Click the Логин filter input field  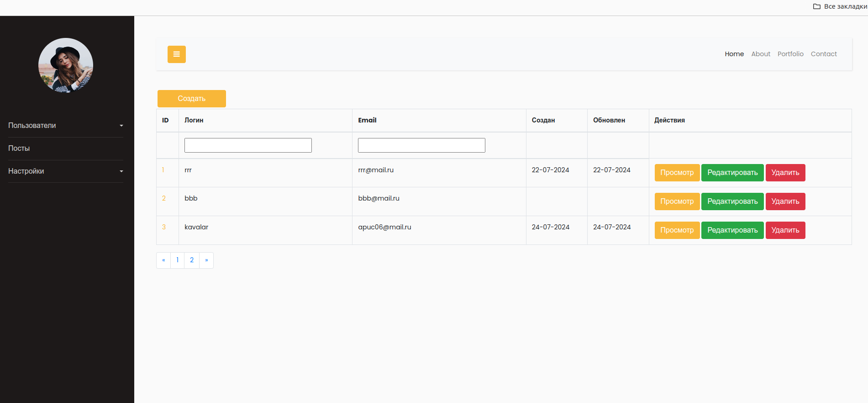(x=248, y=145)
